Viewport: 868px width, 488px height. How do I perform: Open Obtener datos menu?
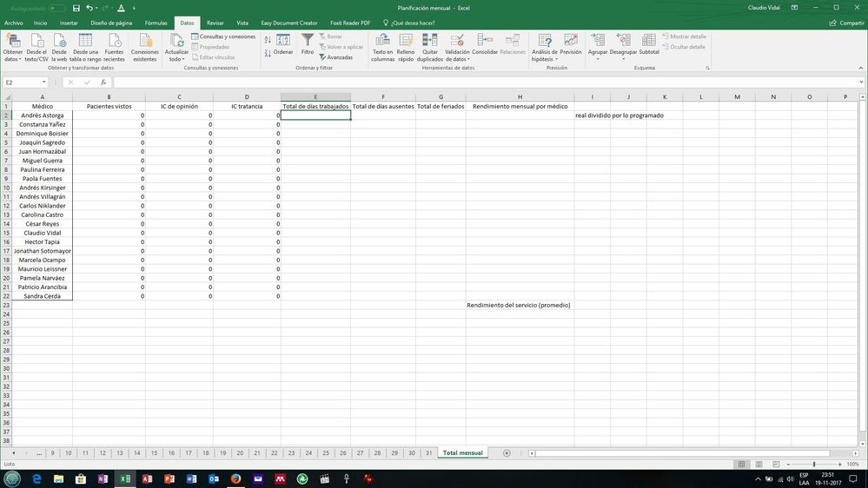pos(13,48)
